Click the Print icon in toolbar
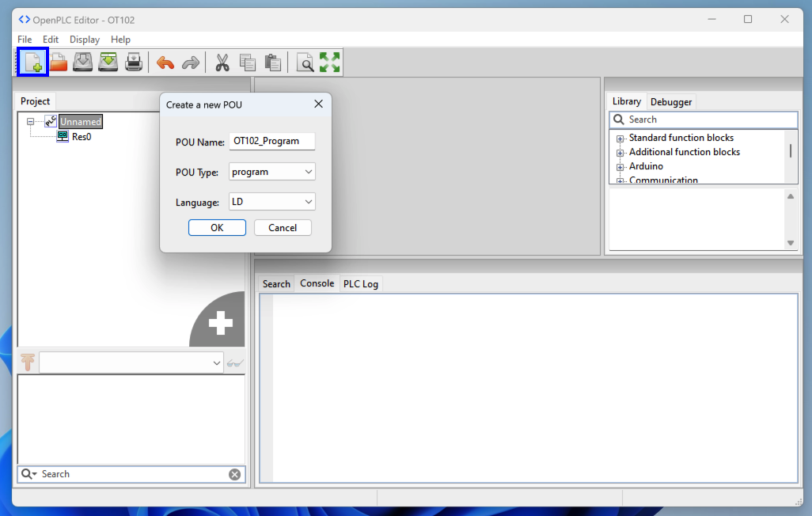 pyautogui.click(x=133, y=63)
